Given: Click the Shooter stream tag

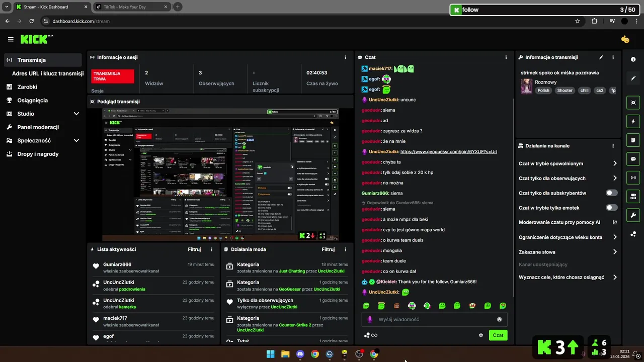Looking at the screenshot, I should click(565, 90).
